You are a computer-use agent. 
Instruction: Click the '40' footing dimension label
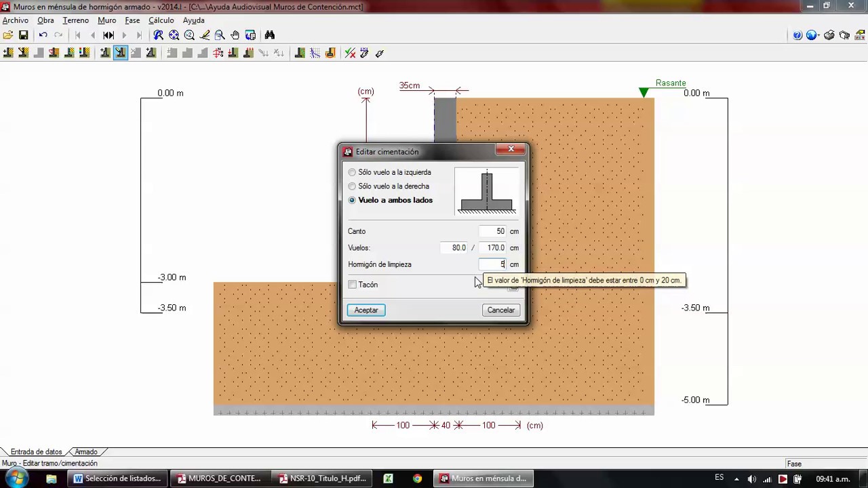click(x=446, y=425)
